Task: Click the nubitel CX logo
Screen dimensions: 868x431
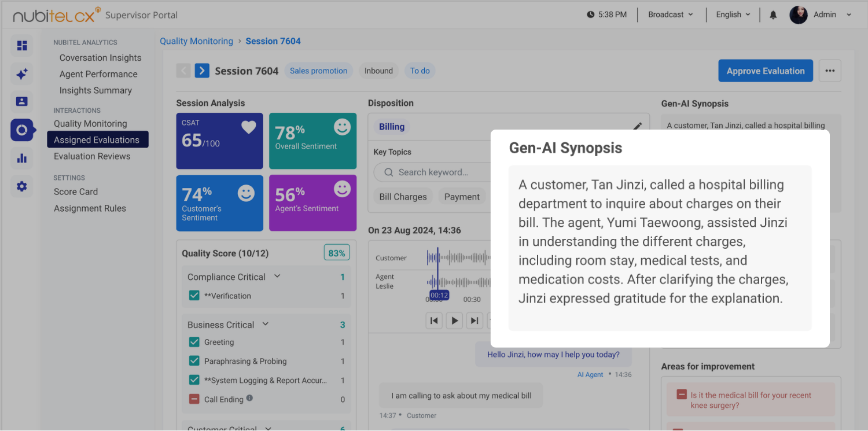Action: pos(56,15)
